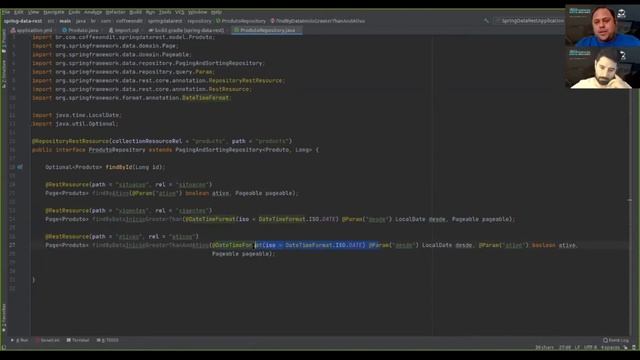The height and width of the screenshot is (360, 640).
Task: Open the Run tool window
Action: pyautogui.click(x=20, y=340)
